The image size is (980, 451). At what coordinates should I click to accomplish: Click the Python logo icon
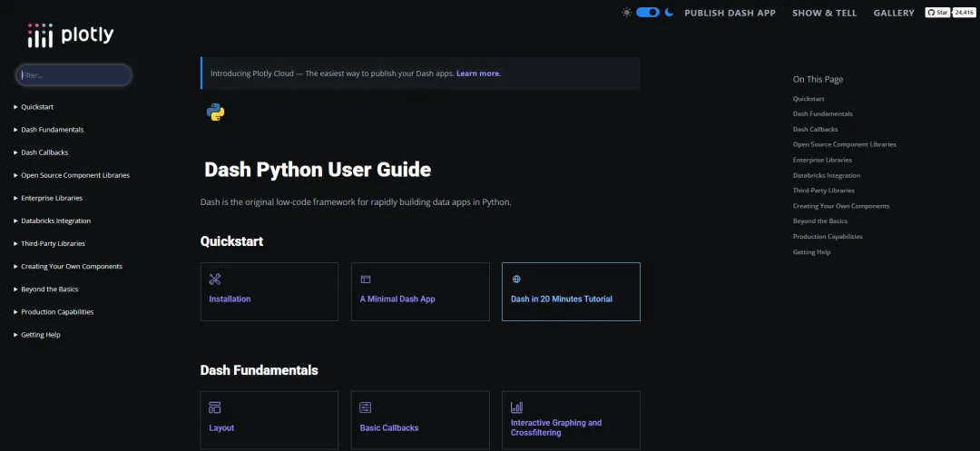pos(215,113)
